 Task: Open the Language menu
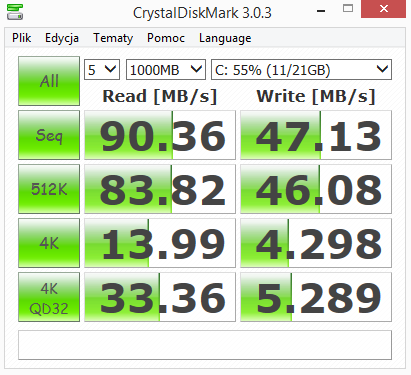[x=225, y=38]
